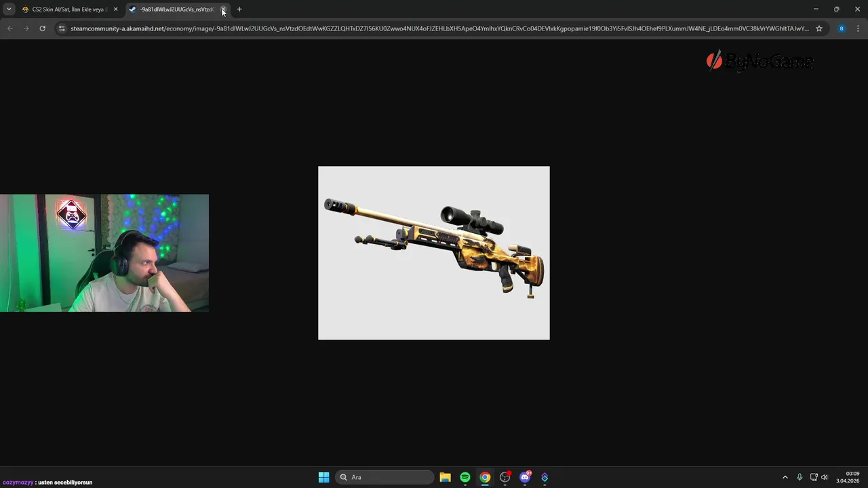The height and width of the screenshot is (488, 868).
Task: Close the Chrome window
Action: click(x=857, y=9)
